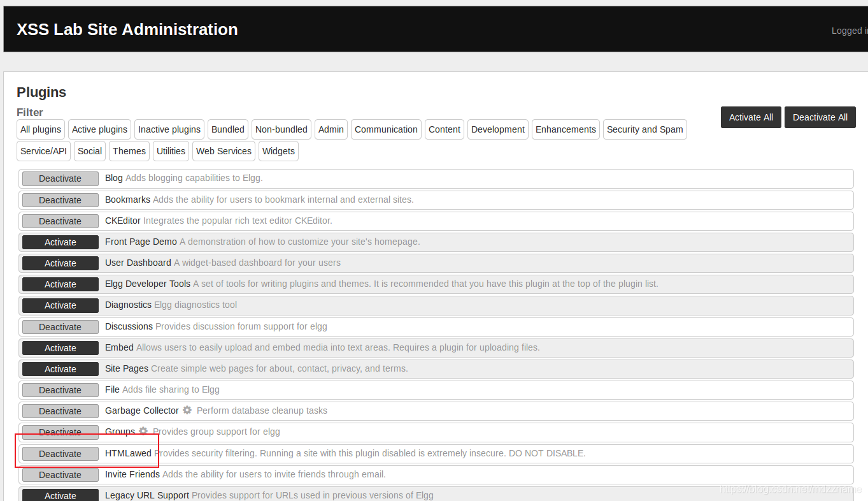Open Elgg Developer Tools plugin name
868x501 pixels.
pyautogui.click(x=148, y=284)
